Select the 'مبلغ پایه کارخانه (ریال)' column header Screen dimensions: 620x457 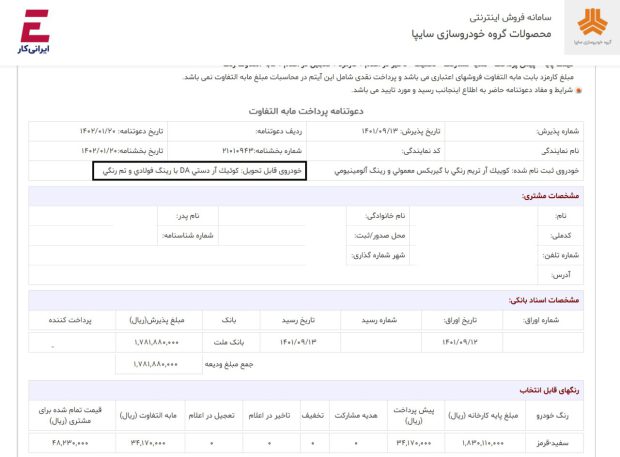(483, 415)
